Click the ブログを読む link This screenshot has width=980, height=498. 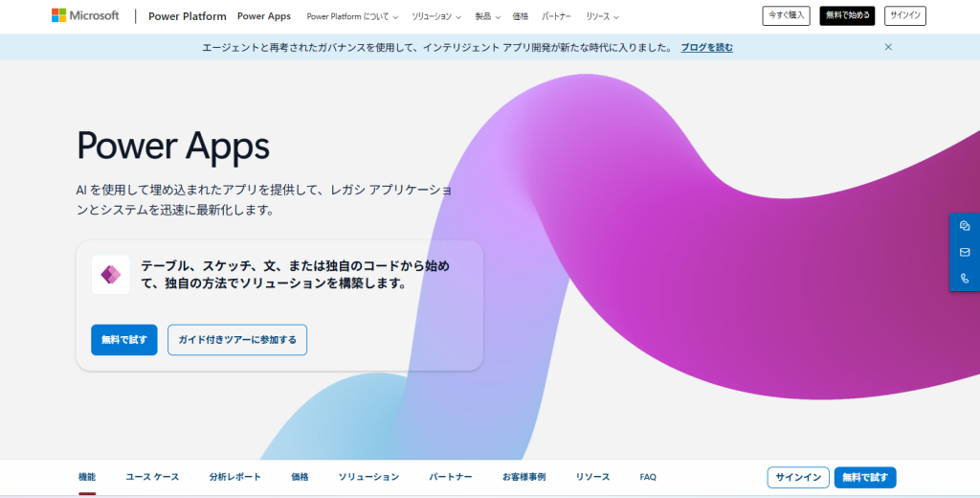[x=706, y=47]
